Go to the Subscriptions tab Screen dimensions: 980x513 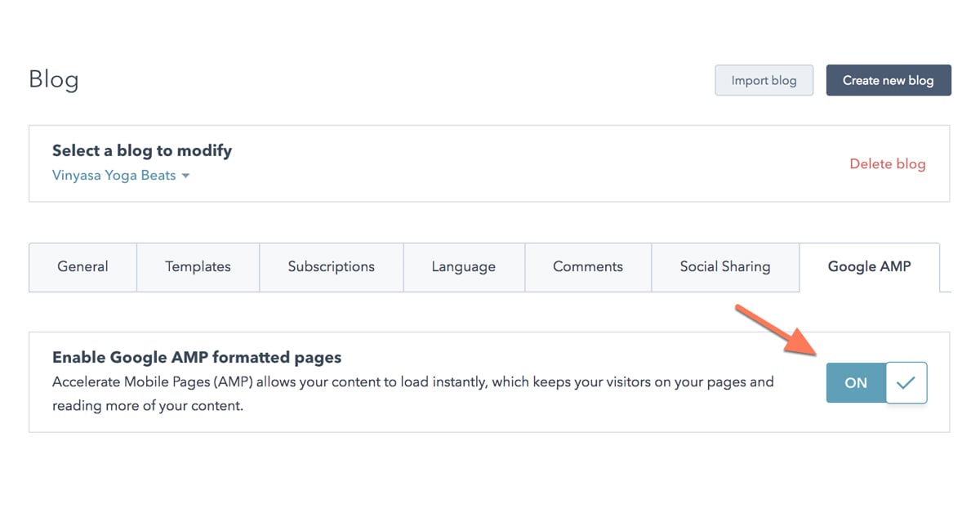pos(331,267)
